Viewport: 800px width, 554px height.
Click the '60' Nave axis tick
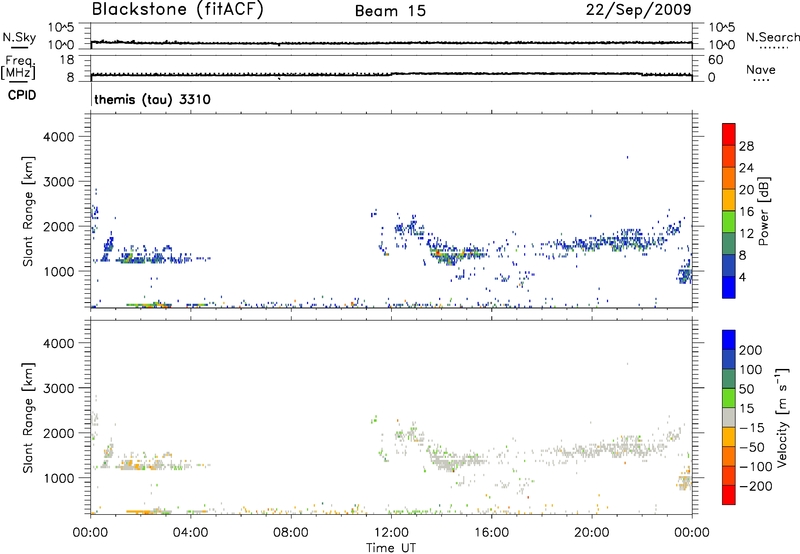(715, 60)
